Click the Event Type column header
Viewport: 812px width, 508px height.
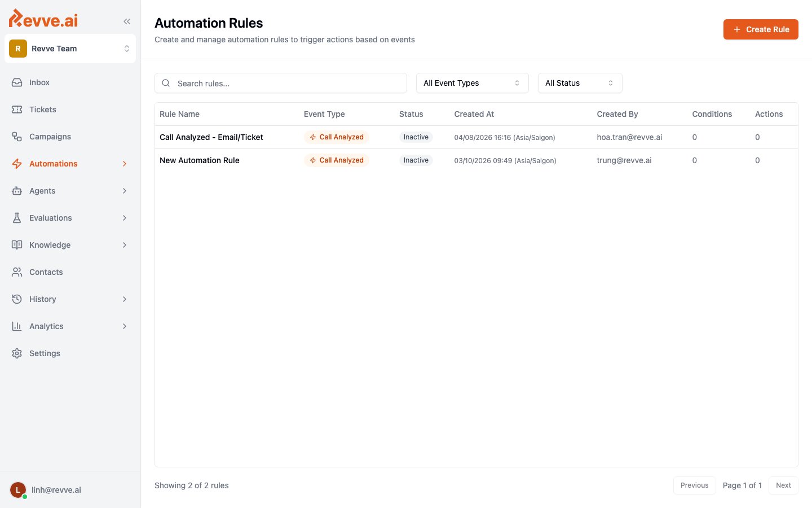pyautogui.click(x=324, y=114)
